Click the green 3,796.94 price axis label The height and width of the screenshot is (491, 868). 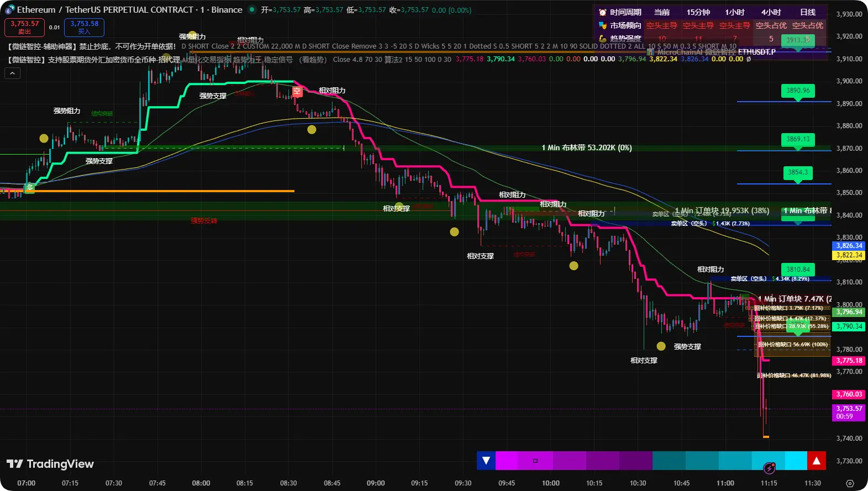click(x=849, y=312)
